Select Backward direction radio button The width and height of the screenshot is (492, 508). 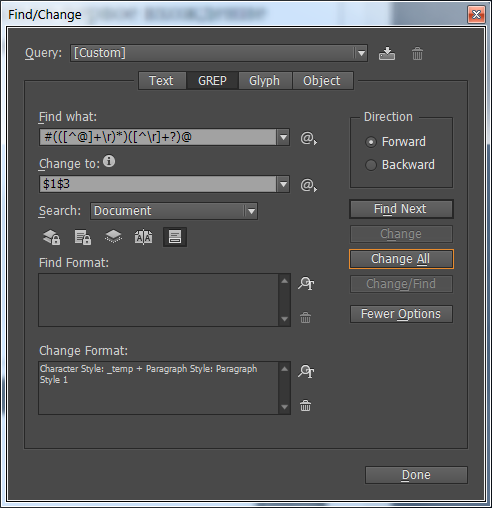pyautogui.click(x=371, y=165)
